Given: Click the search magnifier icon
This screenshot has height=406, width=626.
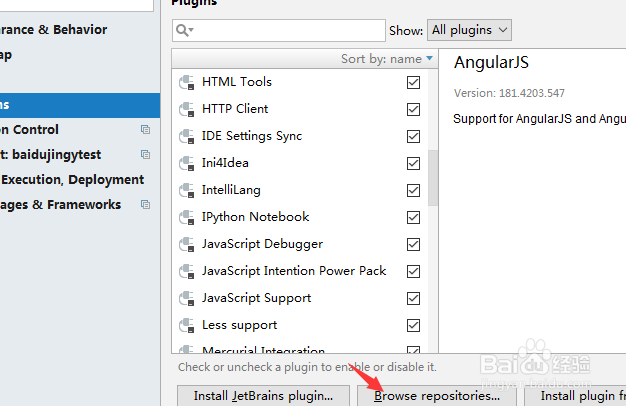Looking at the screenshot, I should coord(184,31).
